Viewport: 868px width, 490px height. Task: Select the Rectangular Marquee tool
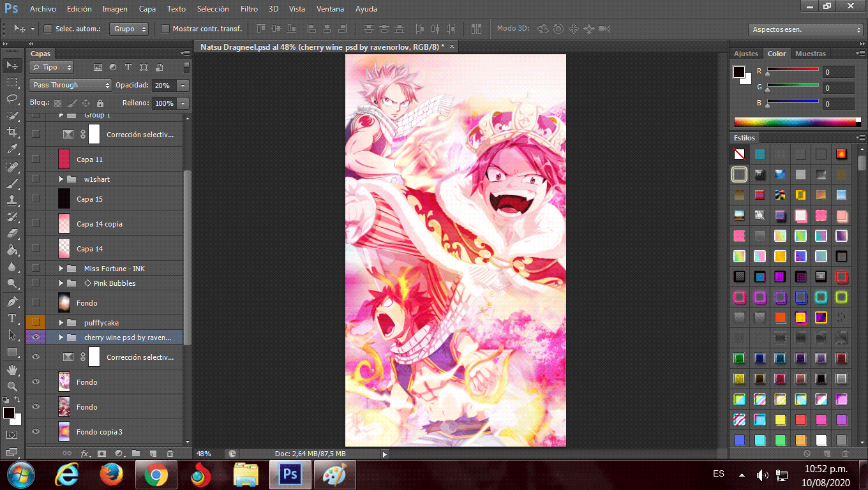tap(12, 82)
